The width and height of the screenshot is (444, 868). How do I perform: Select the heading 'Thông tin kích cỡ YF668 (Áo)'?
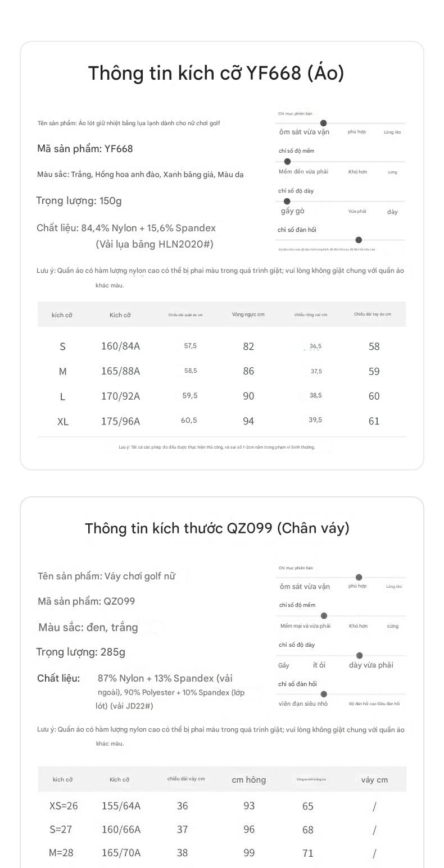click(x=216, y=73)
